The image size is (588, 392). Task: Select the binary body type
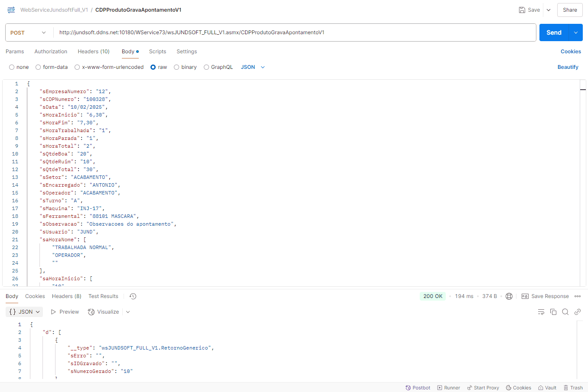tap(176, 67)
